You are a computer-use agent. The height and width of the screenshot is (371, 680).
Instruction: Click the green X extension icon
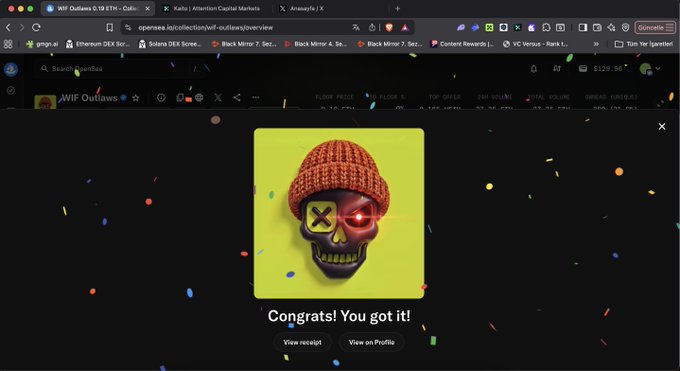point(489,27)
